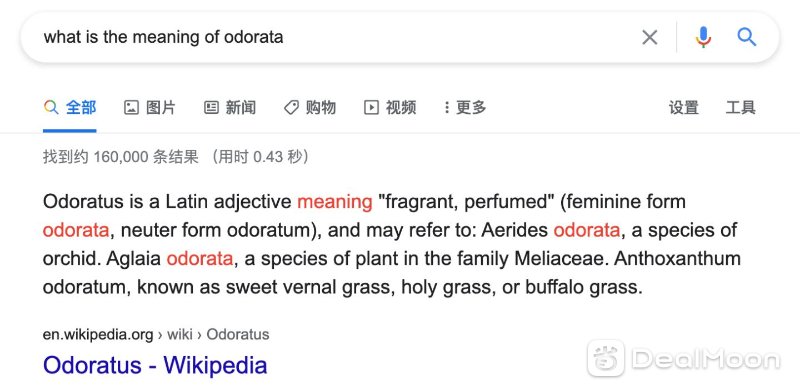Clear the search box with X icon
Viewport: 800px width, 391px height.
[x=649, y=37]
